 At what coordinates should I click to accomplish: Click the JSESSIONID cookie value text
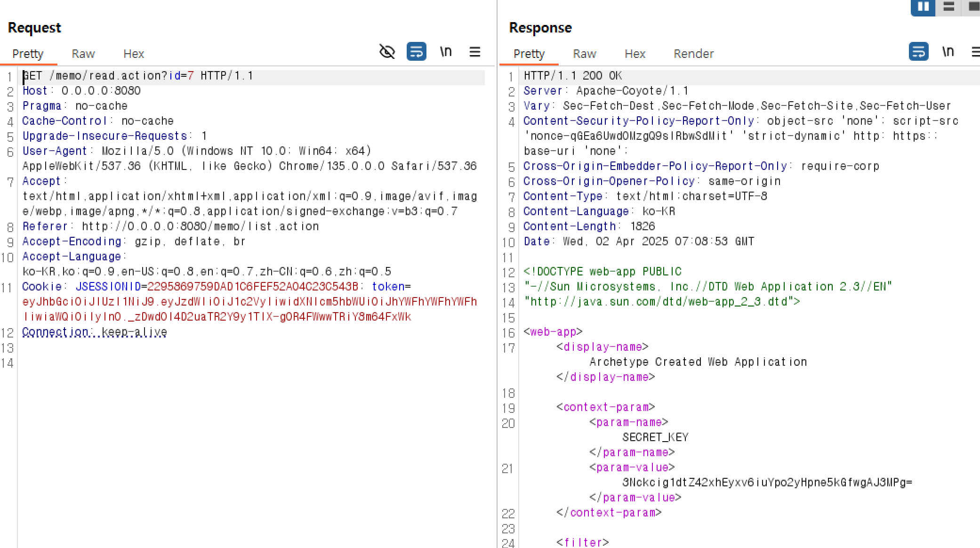click(x=252, y=286)
